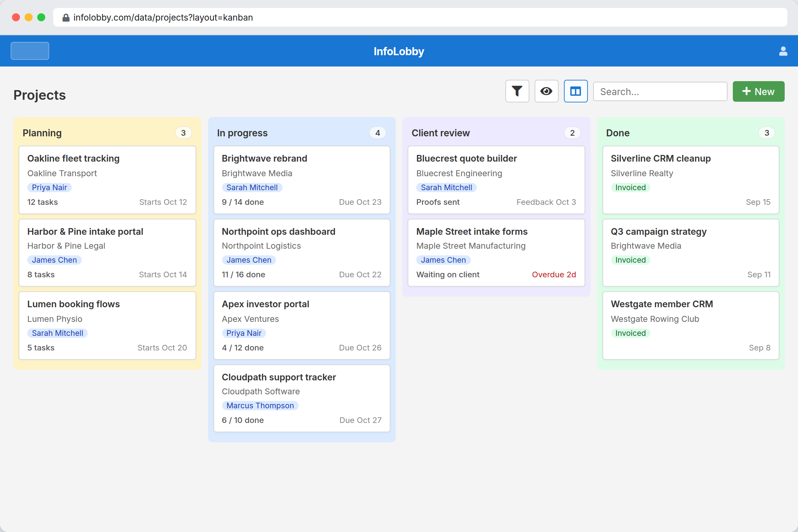Click the green New button
798x532 pixels.
[758, 91]
